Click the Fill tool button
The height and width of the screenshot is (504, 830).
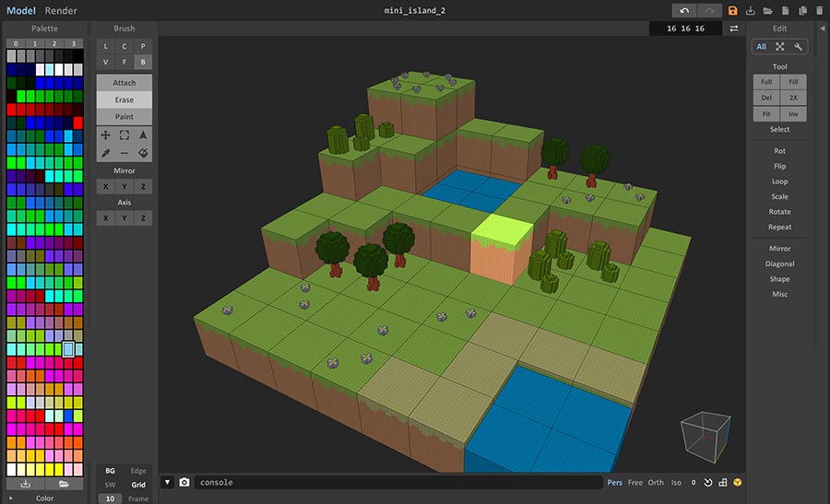coord(793,82)
